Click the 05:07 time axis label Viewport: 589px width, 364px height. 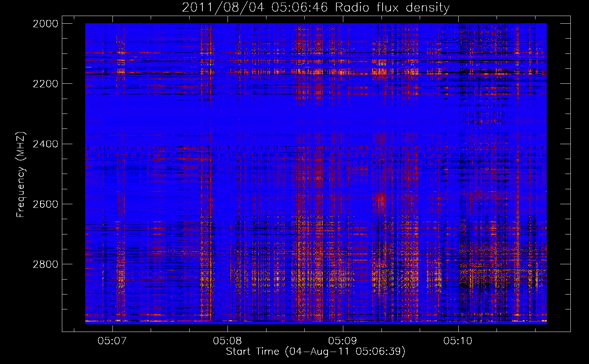[x=112, y=341]
